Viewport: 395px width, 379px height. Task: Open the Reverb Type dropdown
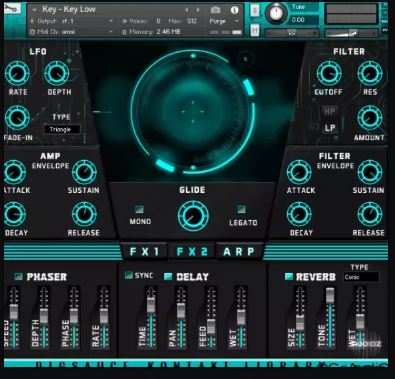(361, 277)
